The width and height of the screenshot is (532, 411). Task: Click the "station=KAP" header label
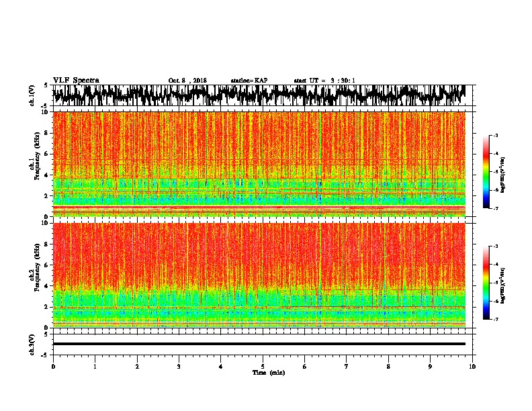pyautogui.click(x=249, y=81)
